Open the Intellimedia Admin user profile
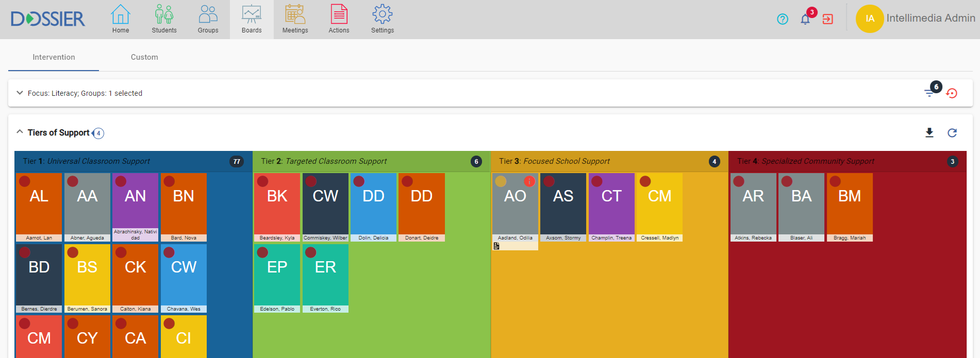 tap(915, 19)
